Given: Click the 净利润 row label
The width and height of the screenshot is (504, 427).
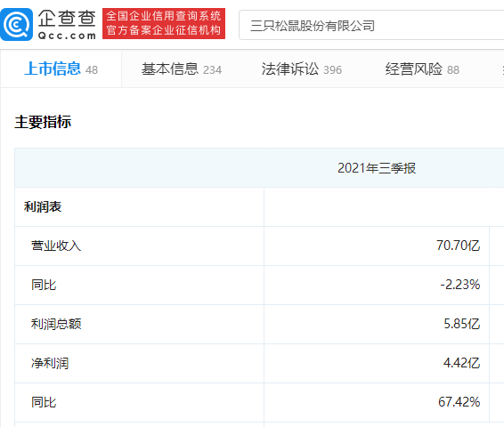Looking at the screenshot, I should pos(50,364).
